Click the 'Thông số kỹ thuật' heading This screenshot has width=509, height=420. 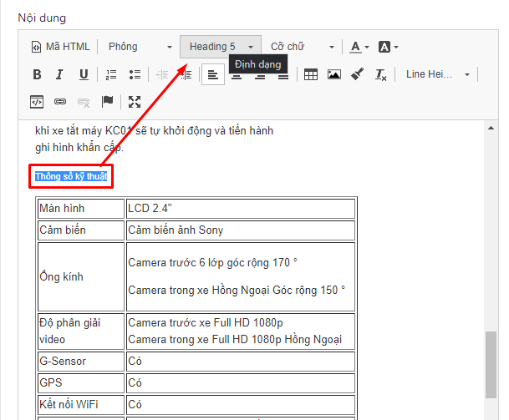[x=71, y=176]
